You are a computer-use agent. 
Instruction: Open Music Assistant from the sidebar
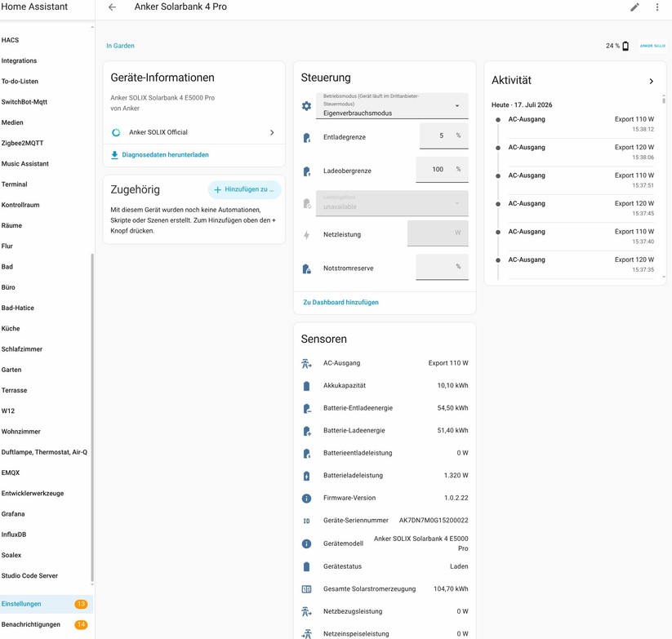tap(46, 163)
